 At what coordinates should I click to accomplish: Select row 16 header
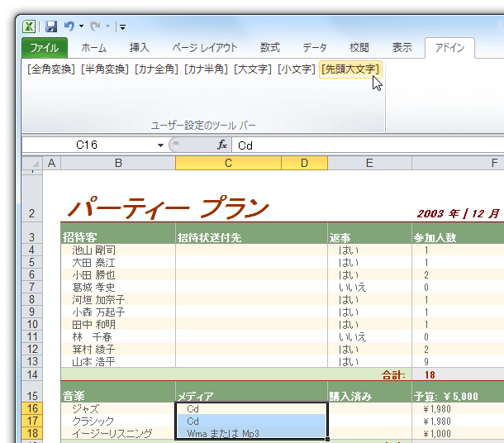(x=32, y=408)
